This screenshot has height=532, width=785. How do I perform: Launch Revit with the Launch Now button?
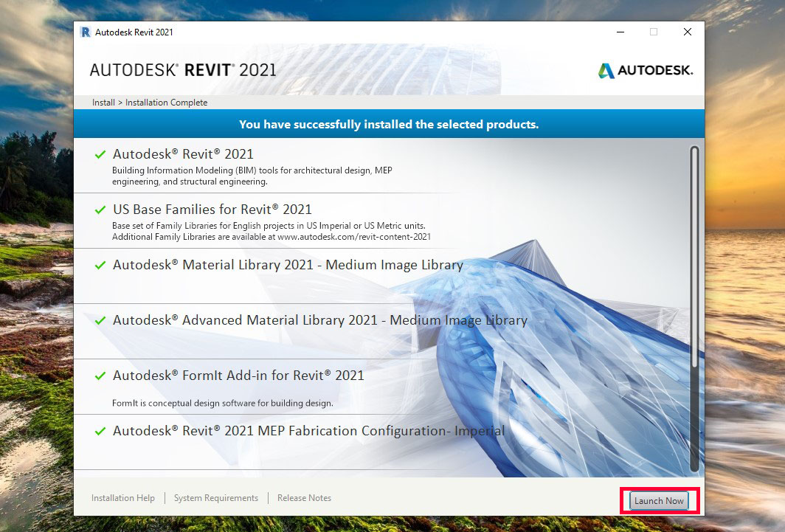point(657,500)
